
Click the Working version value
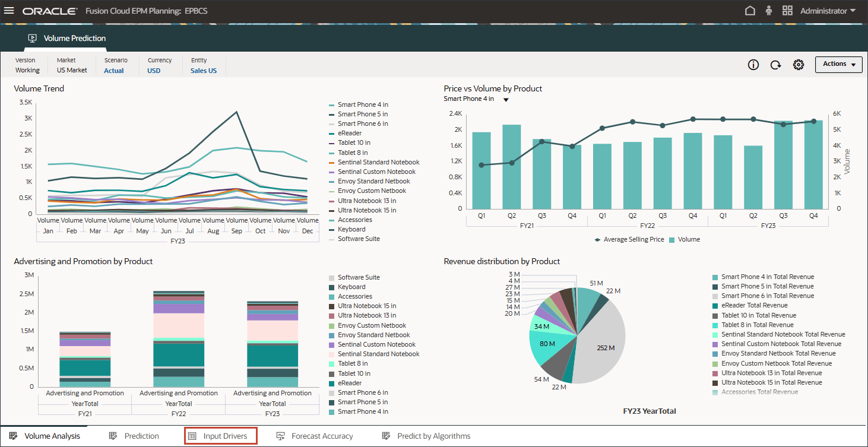click(x=27, y=70)
